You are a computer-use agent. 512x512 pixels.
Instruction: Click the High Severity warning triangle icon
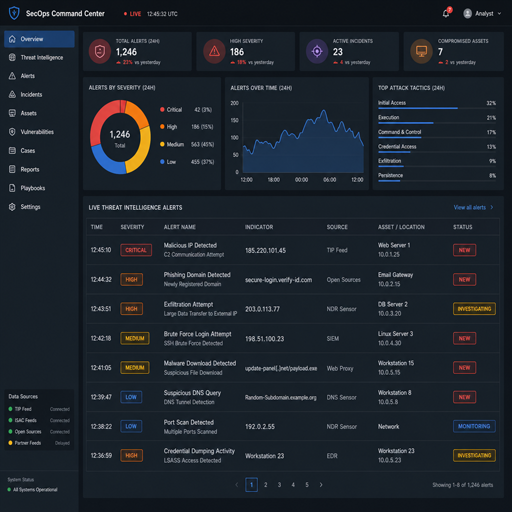click(214, 51)
